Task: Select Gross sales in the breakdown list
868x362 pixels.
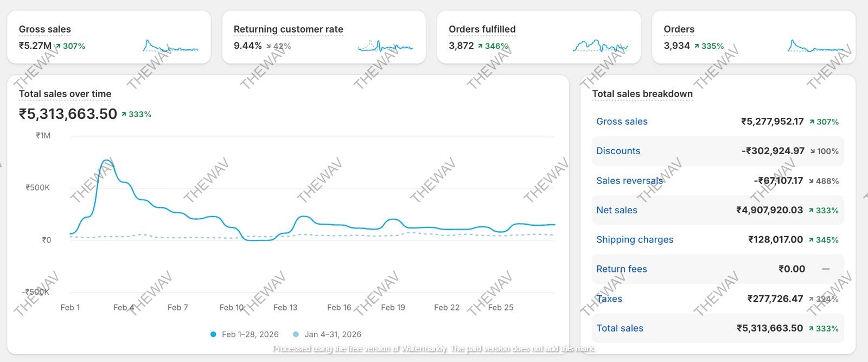Action: [622, 122]
